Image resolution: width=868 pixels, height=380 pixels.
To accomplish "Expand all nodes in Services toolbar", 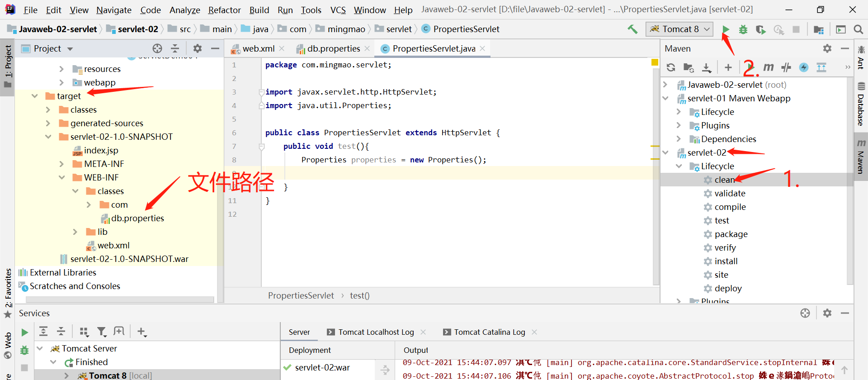I will pyautogui.click(x=43, y=332).
